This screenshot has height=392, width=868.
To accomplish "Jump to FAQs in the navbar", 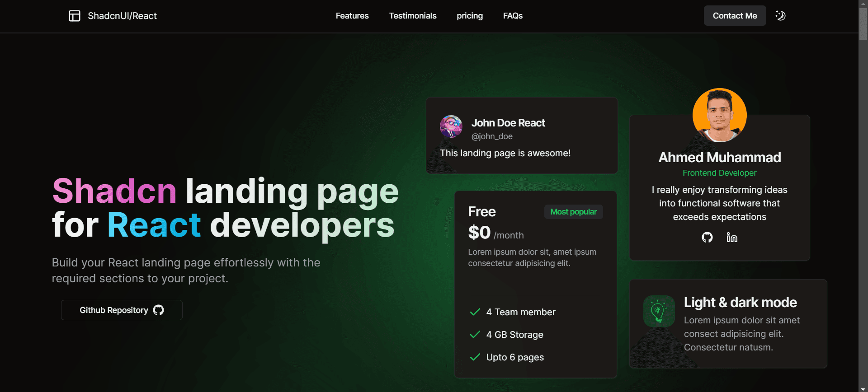I will point(513,16).
